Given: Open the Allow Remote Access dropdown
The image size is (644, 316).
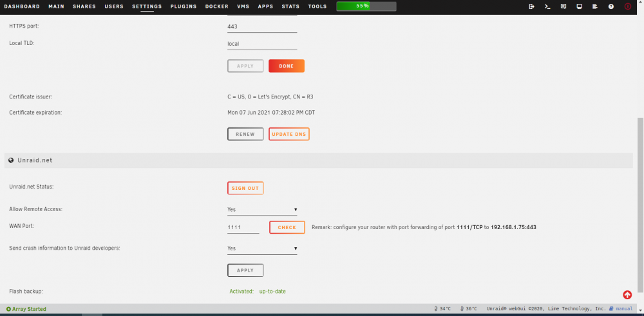Looking at the screenshot, I should point(262,209).
